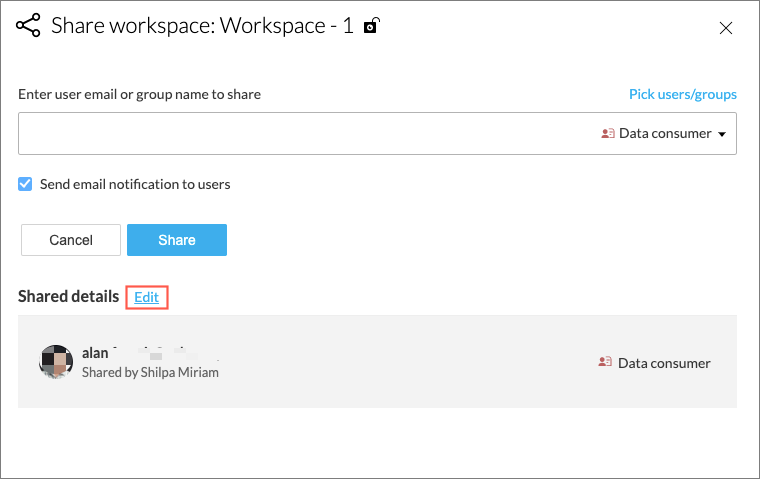Focus the user email or group input field
The height and width of the screenshot is (479, 760).
coord(300,134)
